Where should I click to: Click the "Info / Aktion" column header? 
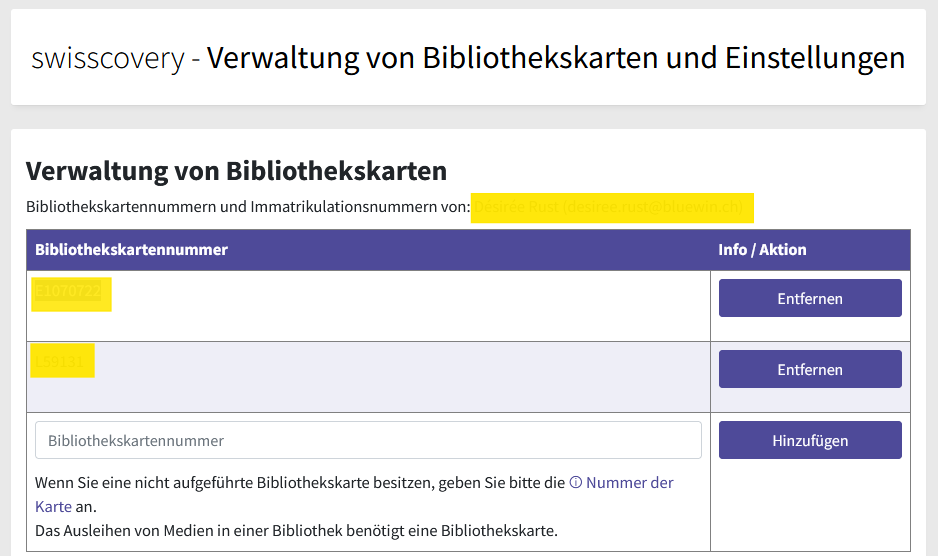click(762, 250)
